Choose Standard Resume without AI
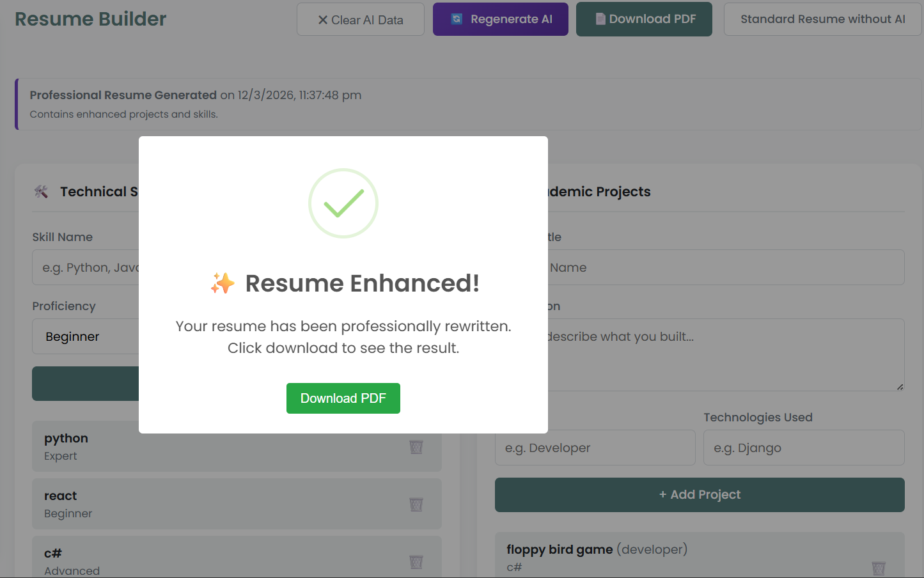The height and width of the screenshot is (578, 924). 822,19
